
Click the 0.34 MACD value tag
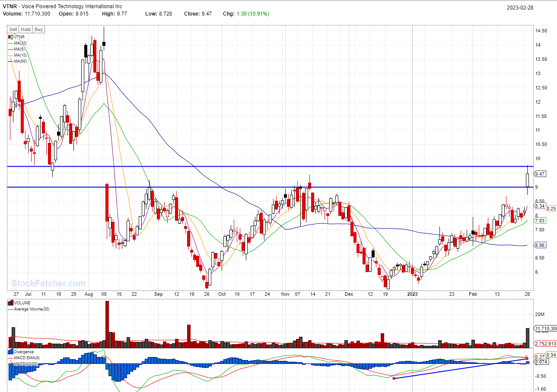[551, 355]
